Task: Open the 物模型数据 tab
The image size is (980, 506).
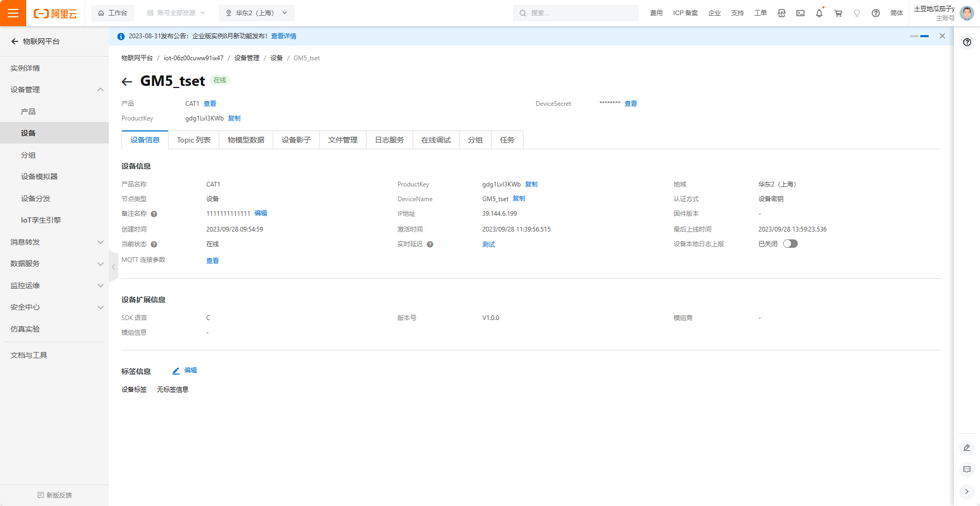Action: click(246, 140)
